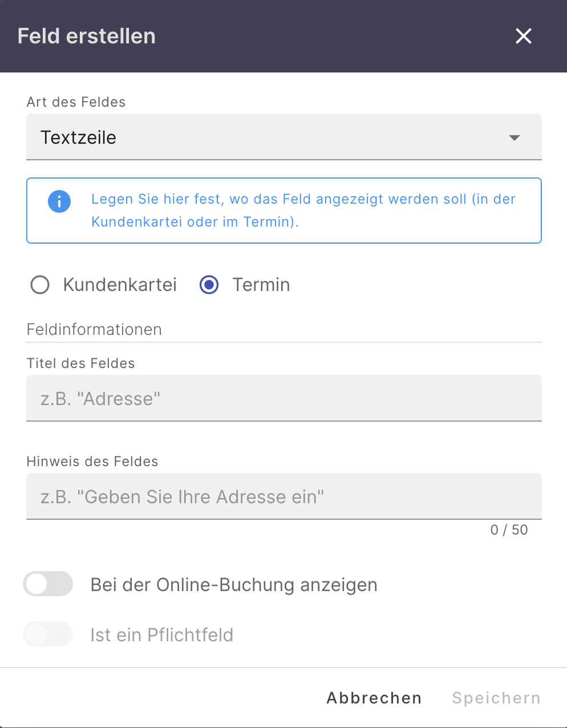Open the Textzeile field type selector

tap(283, 137)
